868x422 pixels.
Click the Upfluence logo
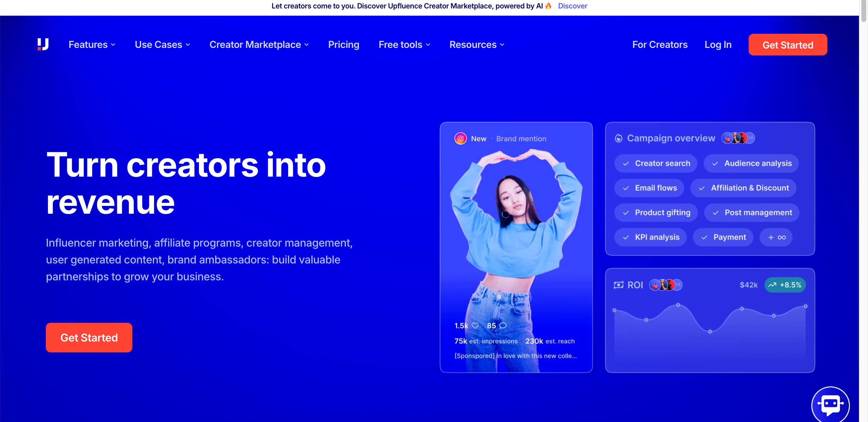tap(42, 44)
